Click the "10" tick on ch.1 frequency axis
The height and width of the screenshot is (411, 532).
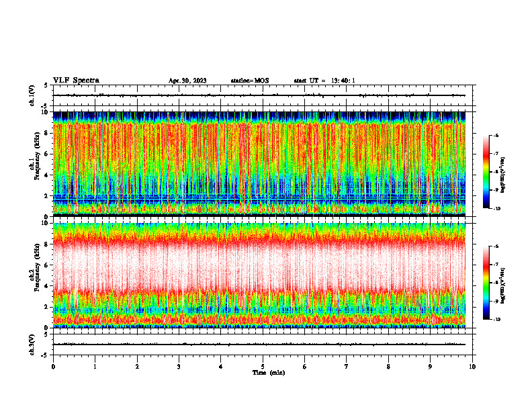pyautogui.click(x=46, y=112)
